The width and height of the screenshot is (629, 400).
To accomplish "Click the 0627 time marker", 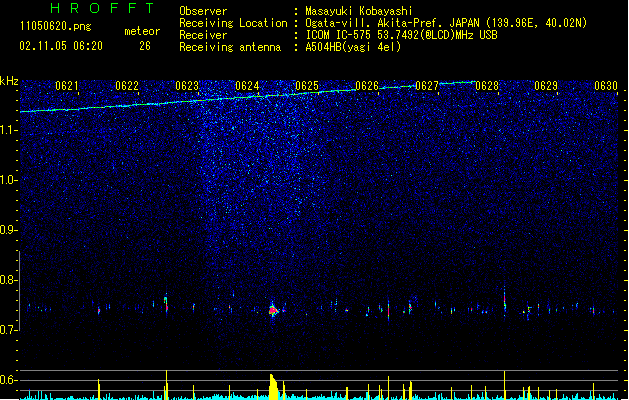I will point(427,86).
